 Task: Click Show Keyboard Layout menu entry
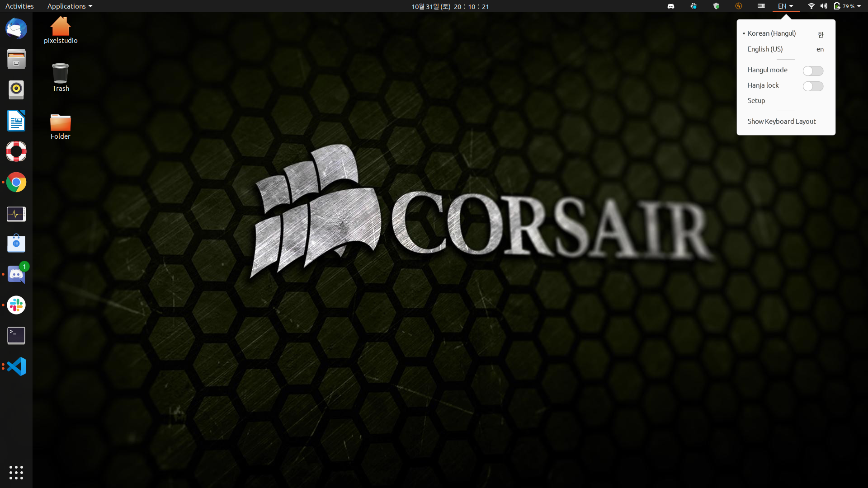click(786, 122)
